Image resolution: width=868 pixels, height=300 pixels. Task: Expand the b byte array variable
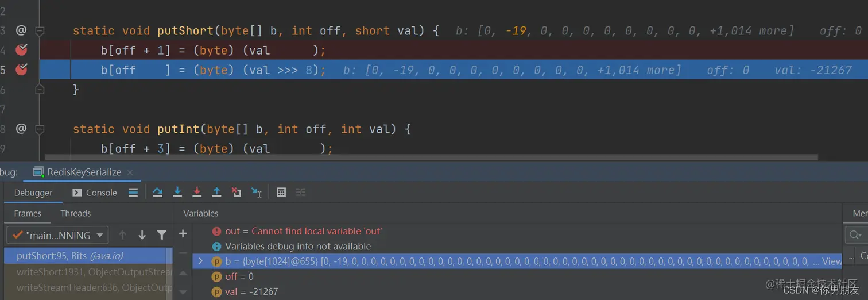coord(200,261)
